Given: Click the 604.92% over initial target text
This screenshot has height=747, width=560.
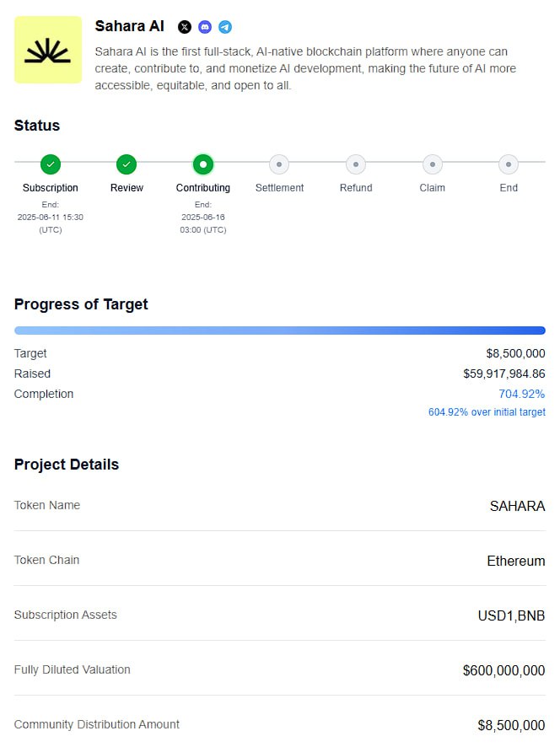Looking at the screenshot, I should [x=487, y=412].
